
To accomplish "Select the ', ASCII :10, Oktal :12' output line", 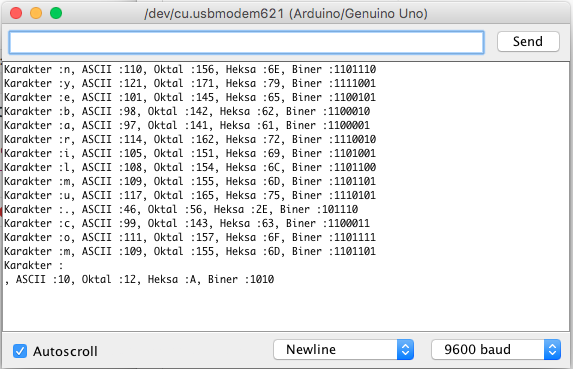I will [x=139, y=279].
